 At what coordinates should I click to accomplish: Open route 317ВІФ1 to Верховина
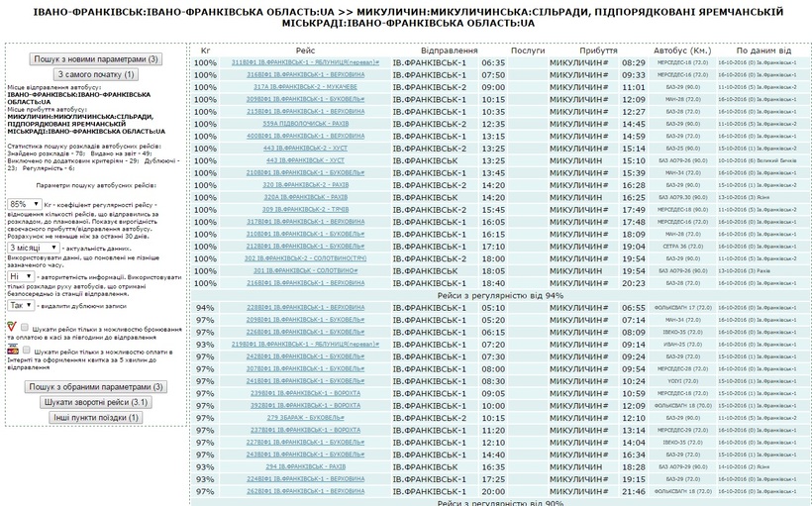point(305,222)
